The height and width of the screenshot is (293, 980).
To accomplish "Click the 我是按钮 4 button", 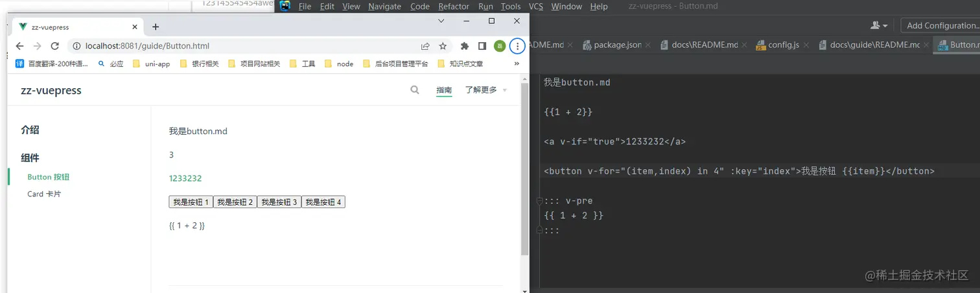I will coord(323,202).
